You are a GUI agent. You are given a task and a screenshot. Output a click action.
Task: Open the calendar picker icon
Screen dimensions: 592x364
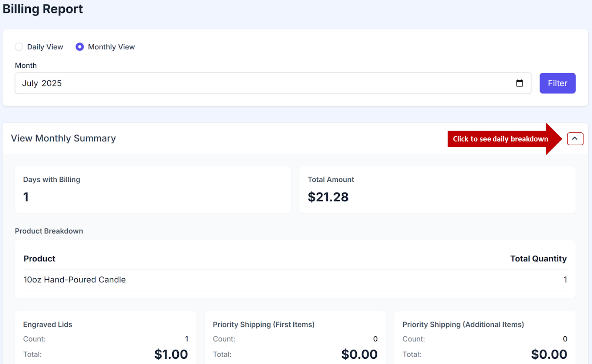click(519, 83)
